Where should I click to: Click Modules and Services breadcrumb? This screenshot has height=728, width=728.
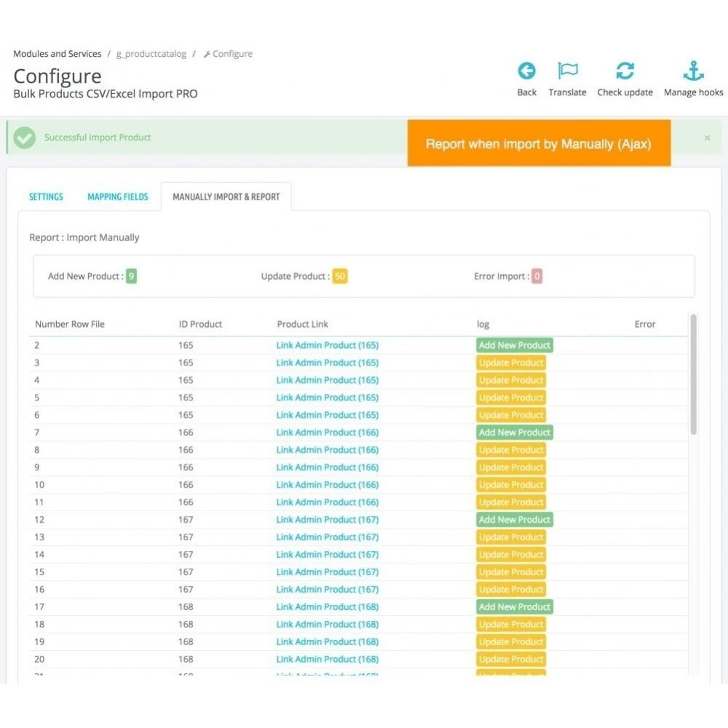click(x=57, y=54)
